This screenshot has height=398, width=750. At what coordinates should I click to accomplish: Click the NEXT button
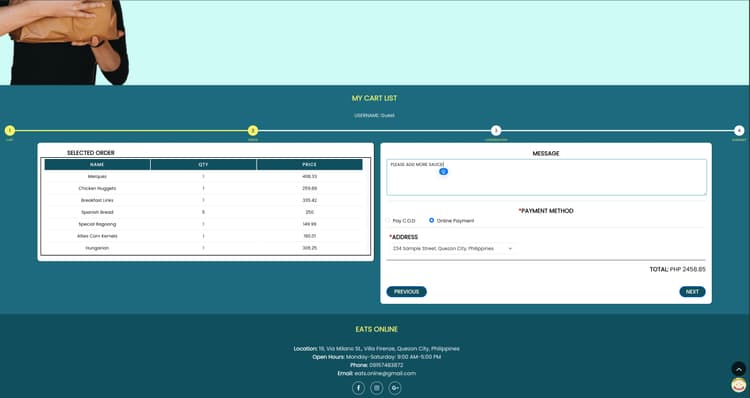(x=692, y=292)
